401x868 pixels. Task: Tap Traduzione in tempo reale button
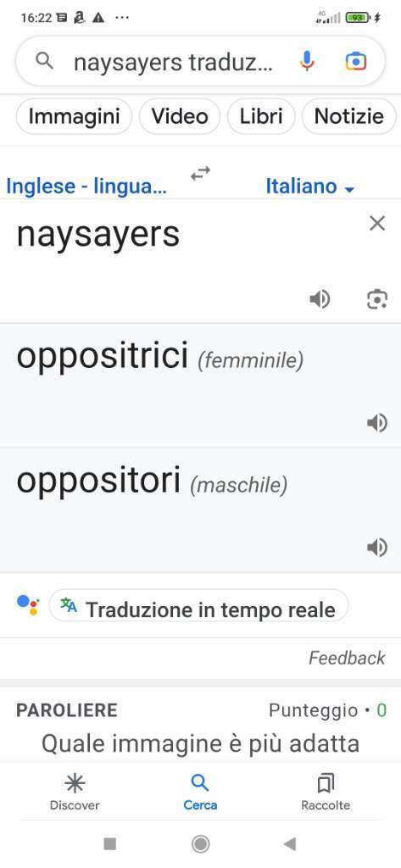(199, 609)
